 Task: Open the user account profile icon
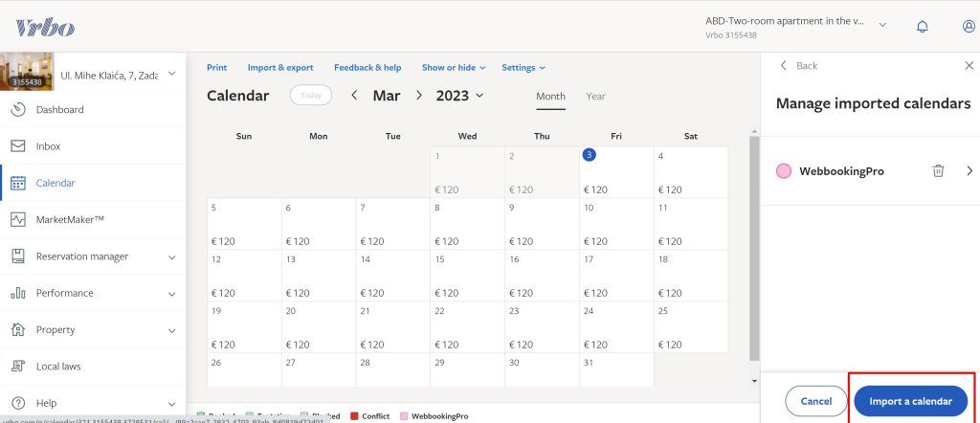point(968,27)
